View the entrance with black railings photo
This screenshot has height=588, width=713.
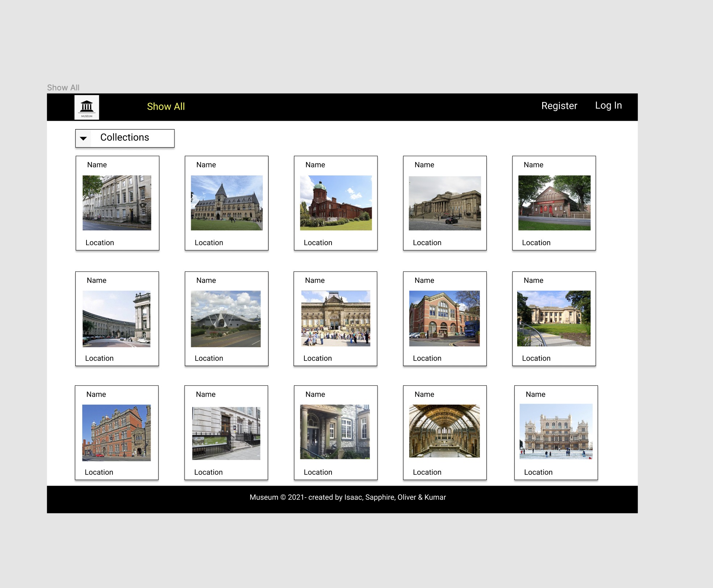226,434
